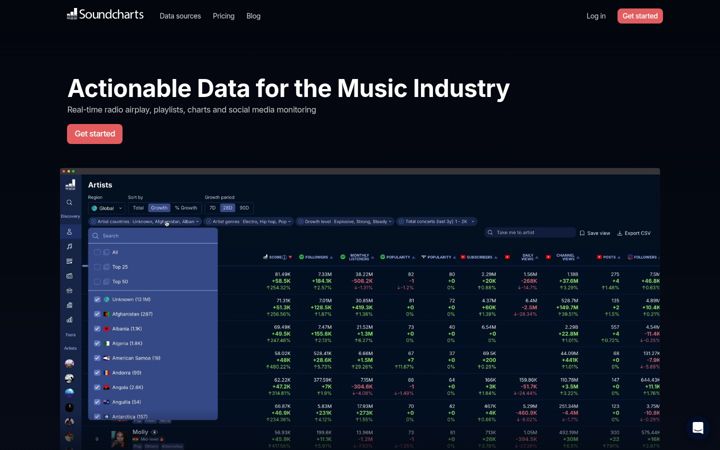Click the Deezer icon beside Popularity column
The height and width of the screenshot is (450, 720).
(423, 257)
